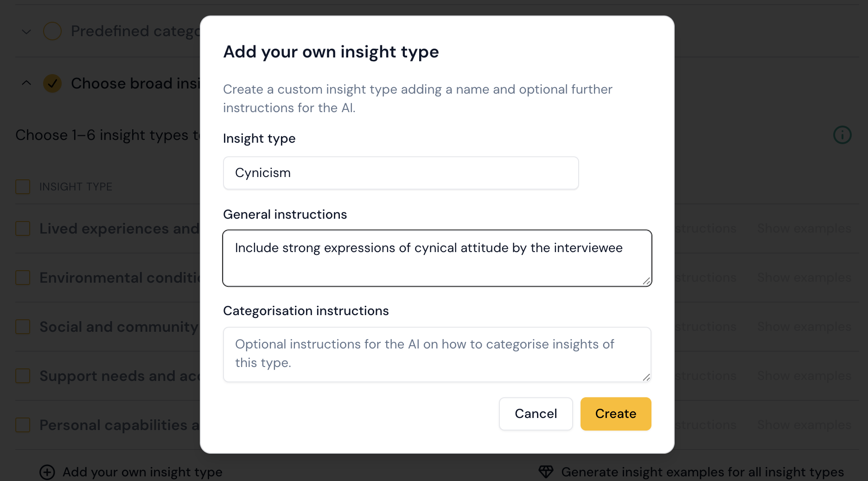Toggle the INSIGHT TYPE select-all checkbox
The width and height of the screenshot is (868, 481).
(x=23, y=187)
